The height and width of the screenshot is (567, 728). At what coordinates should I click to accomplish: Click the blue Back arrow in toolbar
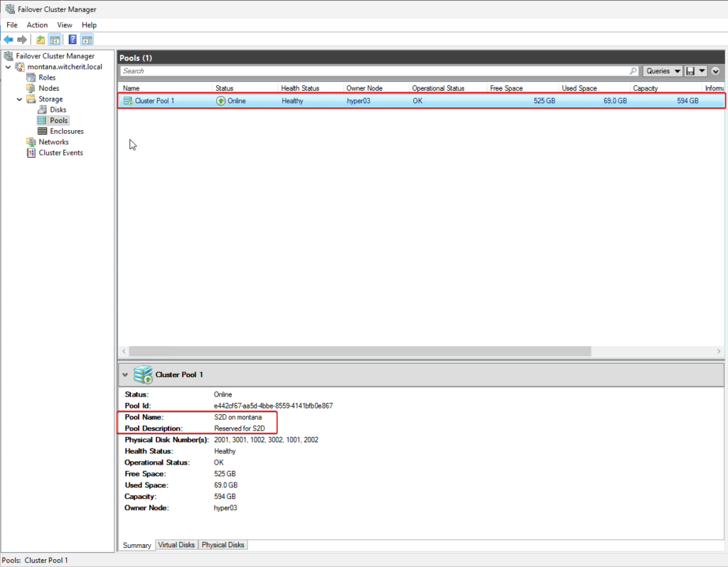point(9,40)
